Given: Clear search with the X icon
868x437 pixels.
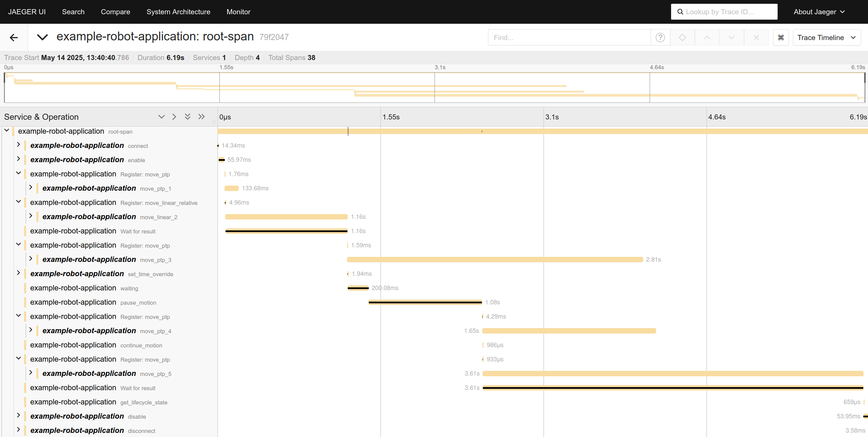Looking at the screenshot, I should pyautogui.click(x=756, y=37).
